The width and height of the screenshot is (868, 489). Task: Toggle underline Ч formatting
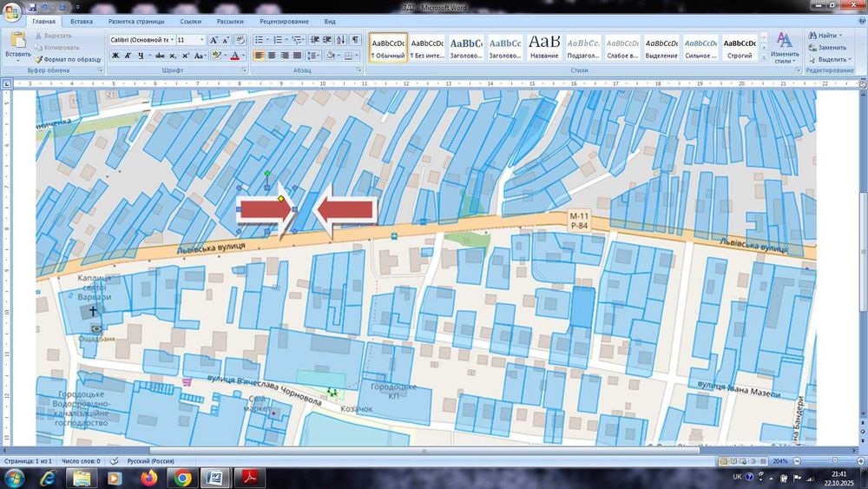[x=141, y=56]
